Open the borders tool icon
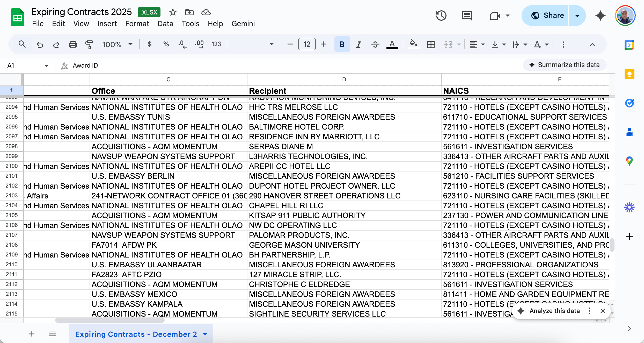The image size is (644, 343). (x=431, y=45)
